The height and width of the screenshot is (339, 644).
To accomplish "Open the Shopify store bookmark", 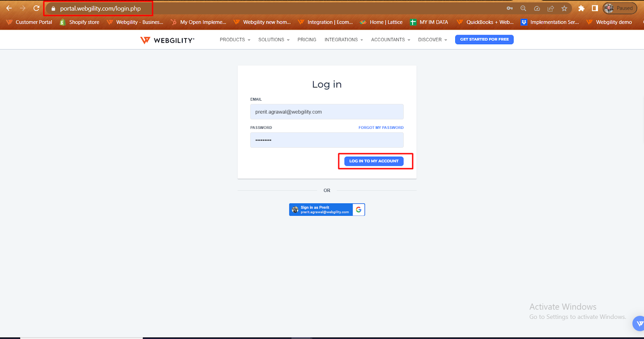I will pos(80,22).
